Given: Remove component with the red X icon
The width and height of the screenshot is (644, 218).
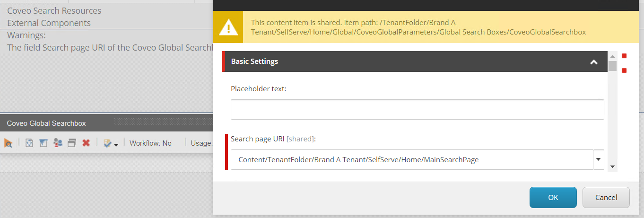Looking at the screenshot, I should 86,143.
